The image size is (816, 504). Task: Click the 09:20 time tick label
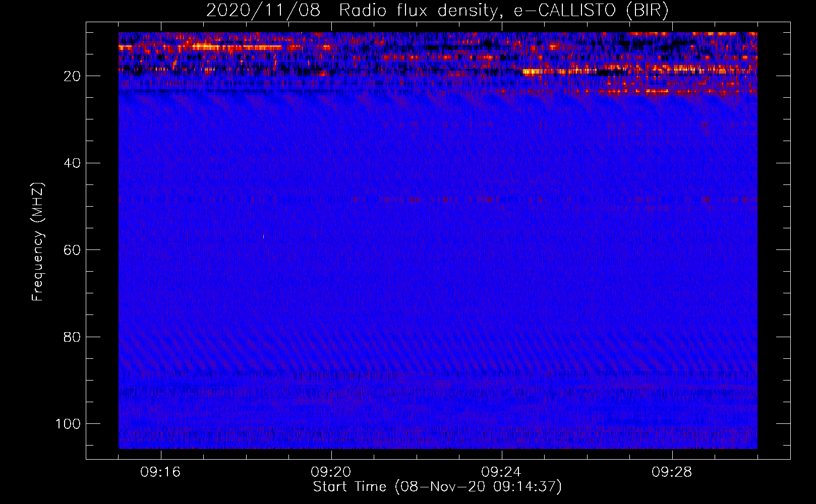pos(331,472)
